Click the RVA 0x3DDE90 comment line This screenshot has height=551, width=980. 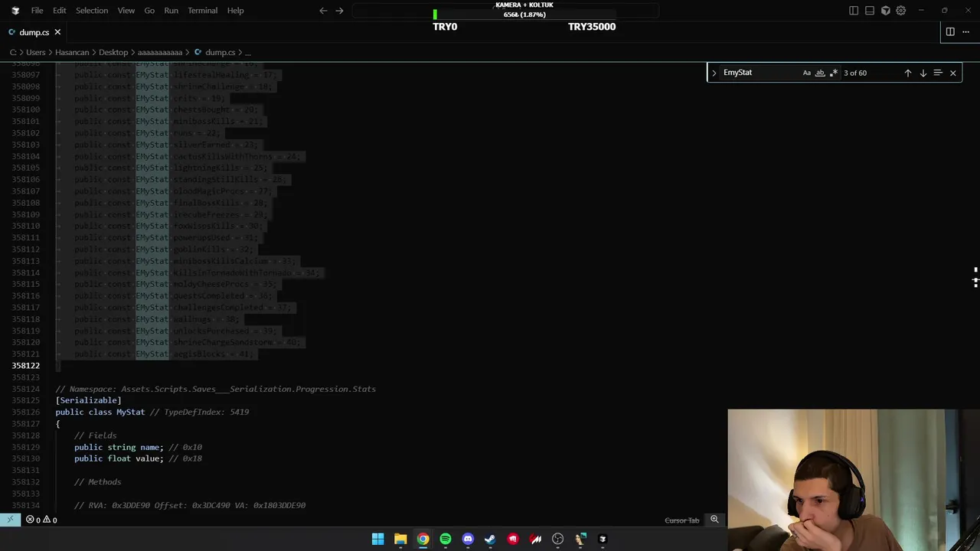pos(190,505)
